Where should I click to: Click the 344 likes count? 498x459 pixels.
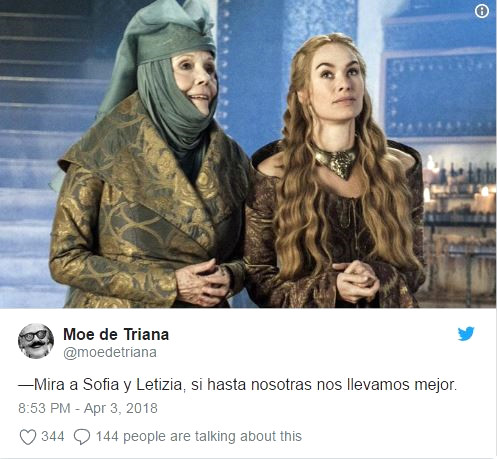(x=53, y=436)
